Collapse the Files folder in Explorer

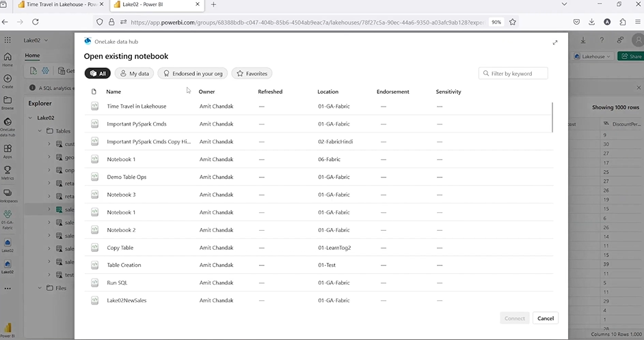[x=40, y=288]
